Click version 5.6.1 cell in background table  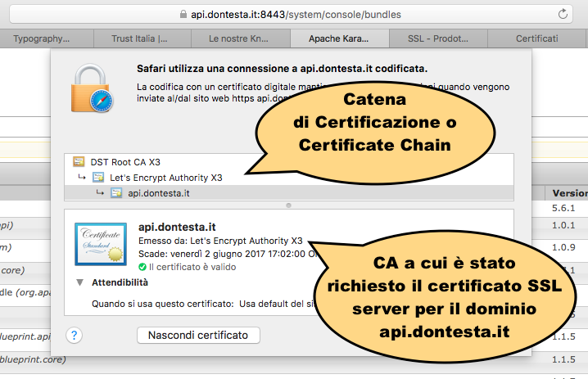[x=563, y=208]
